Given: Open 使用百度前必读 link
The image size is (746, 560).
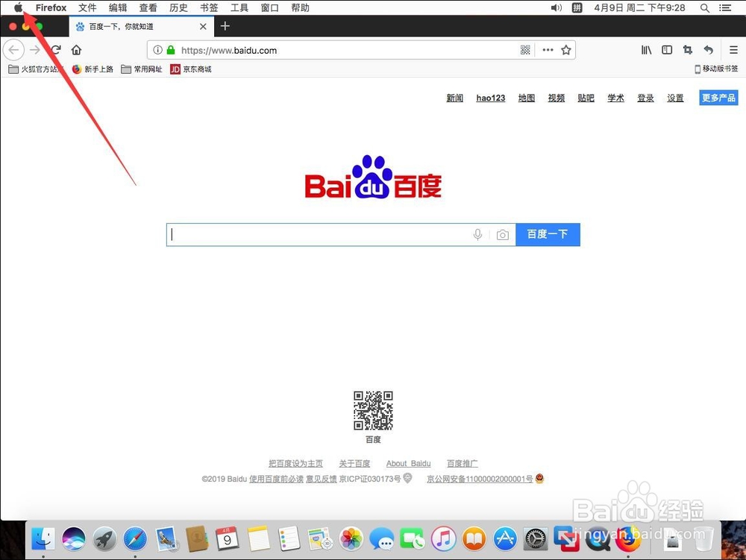Looking at the screenshot, I should click(x=277, y=479).
